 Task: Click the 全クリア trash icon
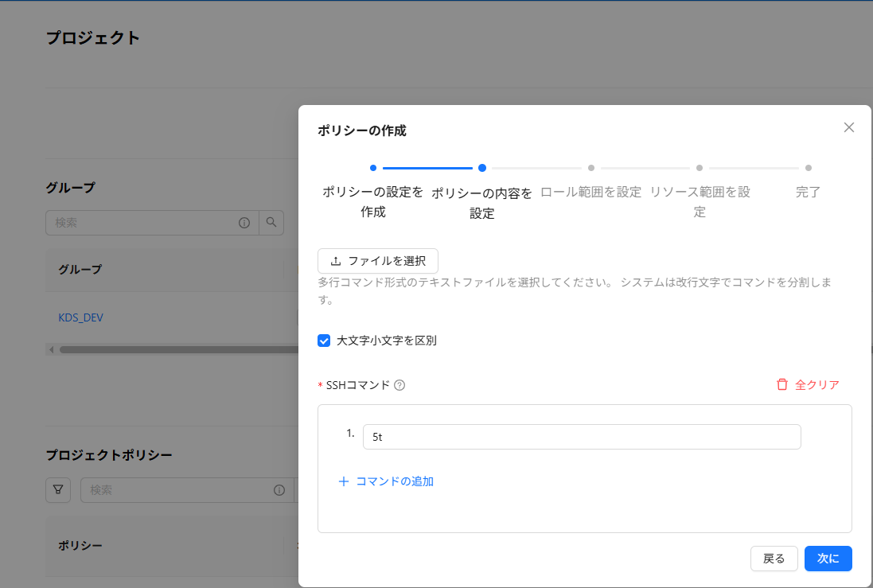coord(782,385)
